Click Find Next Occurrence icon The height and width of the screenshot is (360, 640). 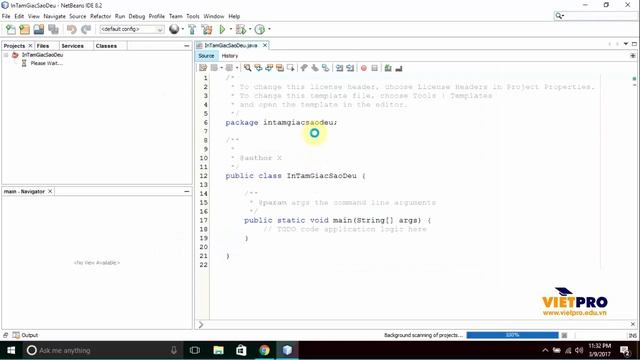tap(269, 68)
